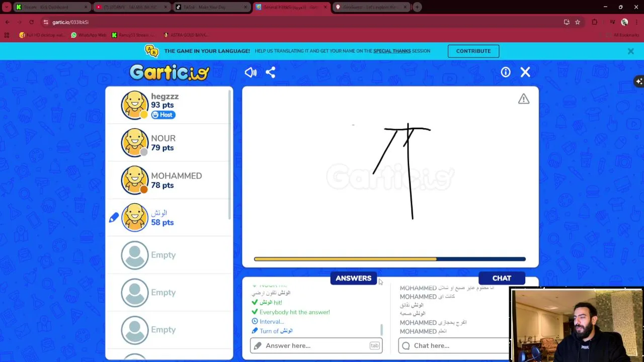The width and height of the screenshot is (644, 362).
Task: Click the 'Everybody hit the answer!' message
Action: pos(295,312)
